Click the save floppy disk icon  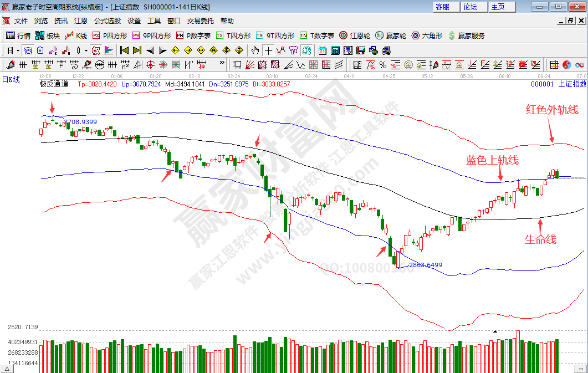click(361, 50)
